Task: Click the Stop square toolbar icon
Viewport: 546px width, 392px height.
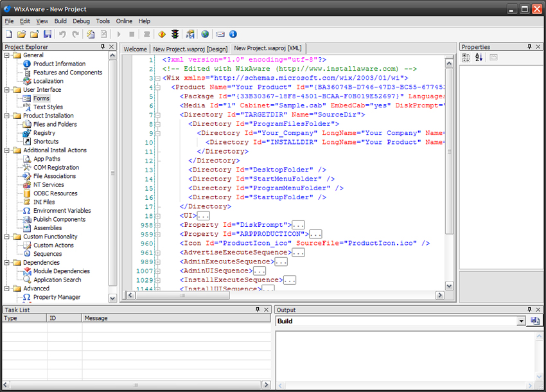Action: coord(132,34)
